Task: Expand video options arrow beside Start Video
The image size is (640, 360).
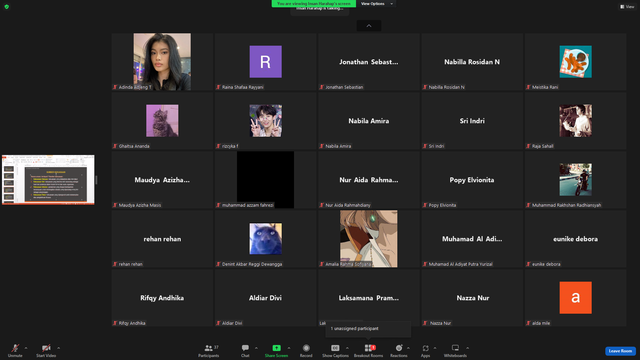Action: click(x=58, y=348)
